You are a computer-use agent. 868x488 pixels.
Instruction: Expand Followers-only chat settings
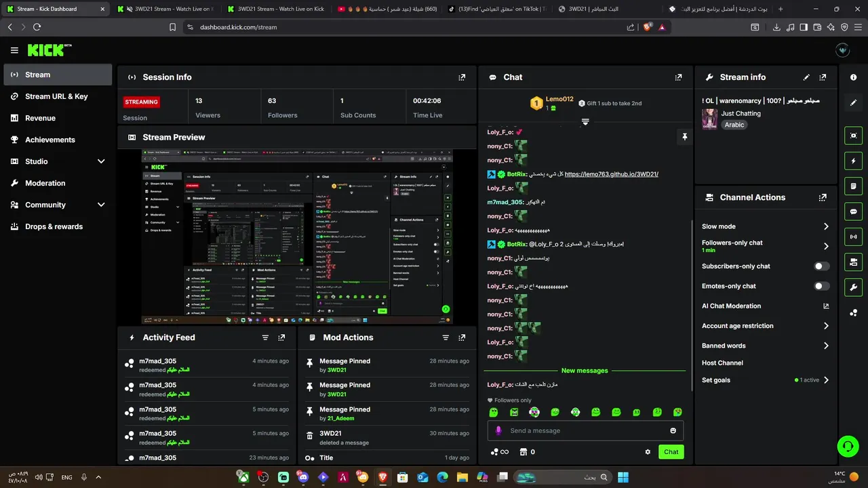click(x=826, y=246)
